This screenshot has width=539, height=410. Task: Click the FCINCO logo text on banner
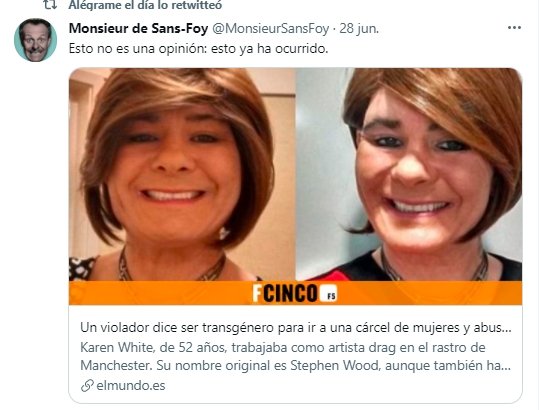285,293
